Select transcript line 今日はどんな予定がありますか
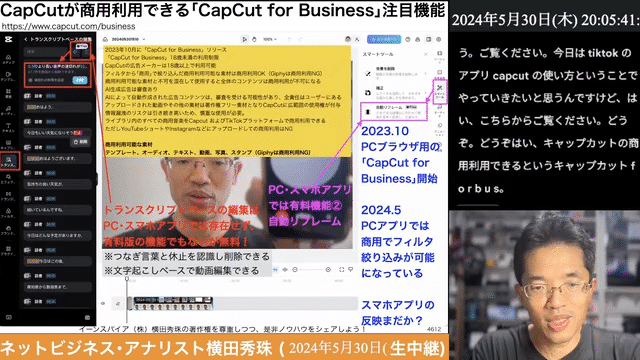Viewport: 640px width, 360px height. (x=57, y=236)
